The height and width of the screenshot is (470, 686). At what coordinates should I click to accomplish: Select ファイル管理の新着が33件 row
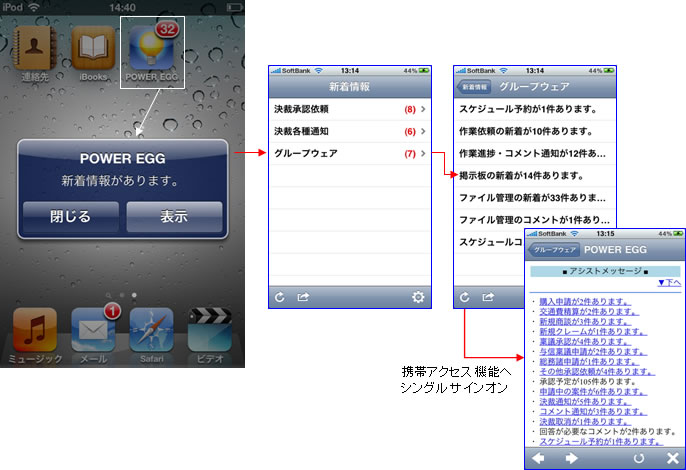coord(535,198)
